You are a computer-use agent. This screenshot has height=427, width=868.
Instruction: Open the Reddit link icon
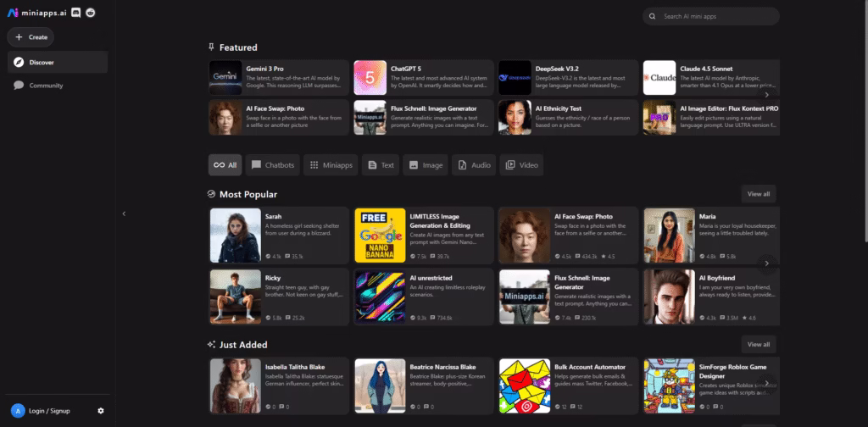(91, 13)
